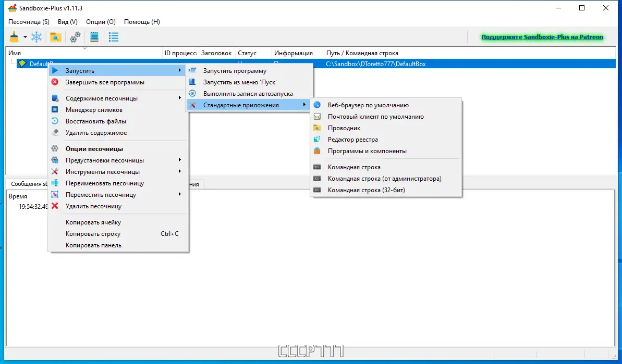Click the blue notepad ini-edit toolbar icon

point(94,37)
